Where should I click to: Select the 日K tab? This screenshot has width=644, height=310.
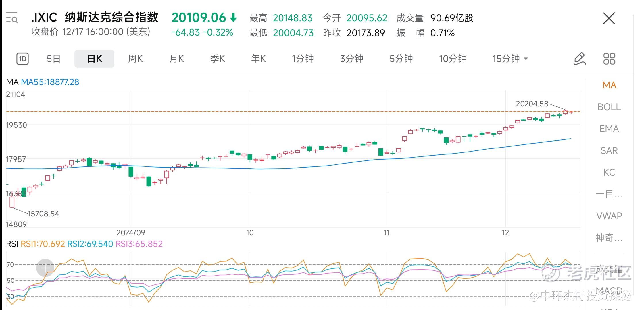[x=95, y=59]
